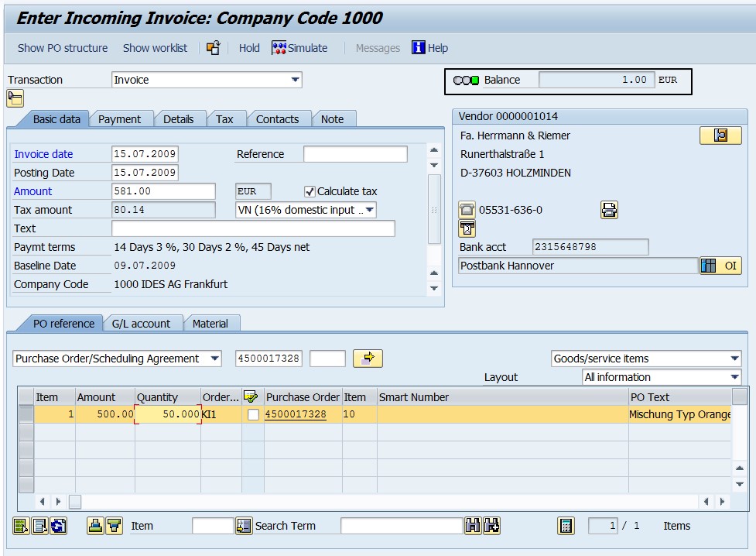
Task: Click purchase order number field 4500017328
Action: pyautogui.click(x=269, y=359)
